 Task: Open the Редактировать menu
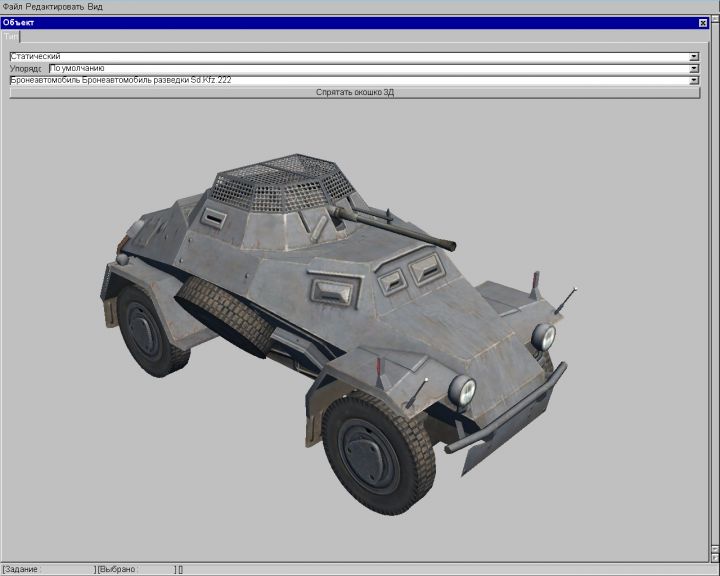55,6
